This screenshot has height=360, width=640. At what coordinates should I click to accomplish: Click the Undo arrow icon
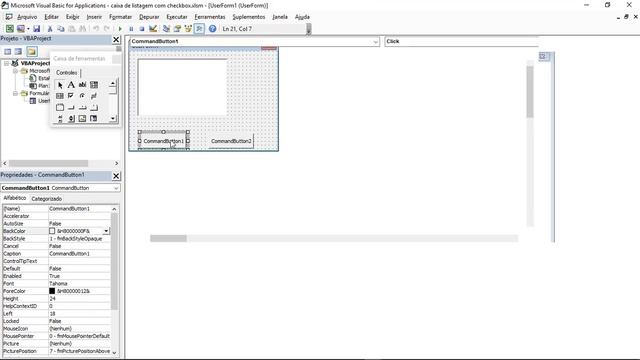(96, 29)
